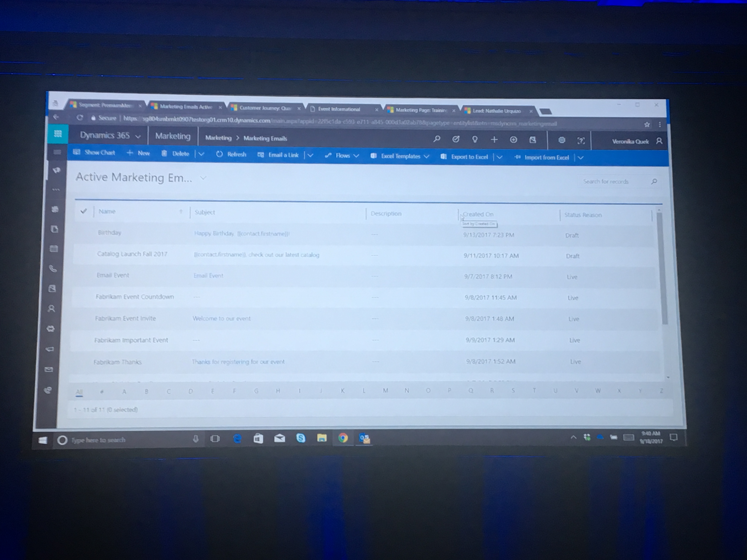Screen dimensions: 747x560
Task: Open the lightbulb assistant icon
Action: click(475, 139)
